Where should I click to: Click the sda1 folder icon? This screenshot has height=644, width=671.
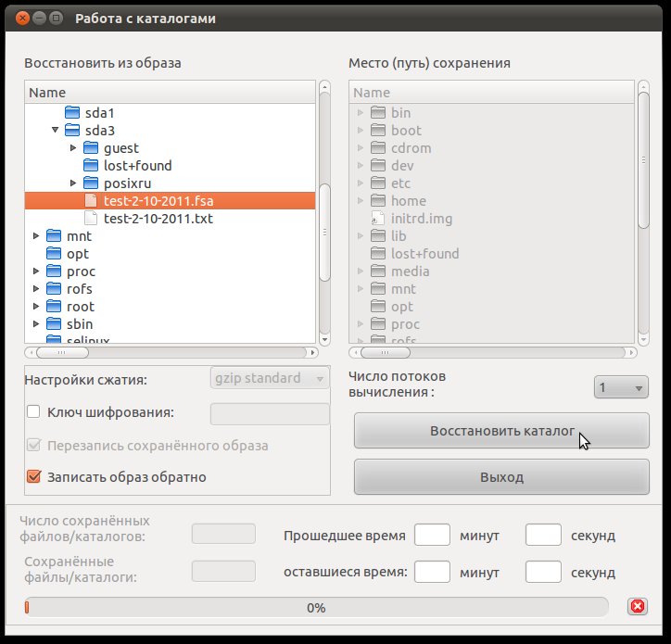coord(72,112)
